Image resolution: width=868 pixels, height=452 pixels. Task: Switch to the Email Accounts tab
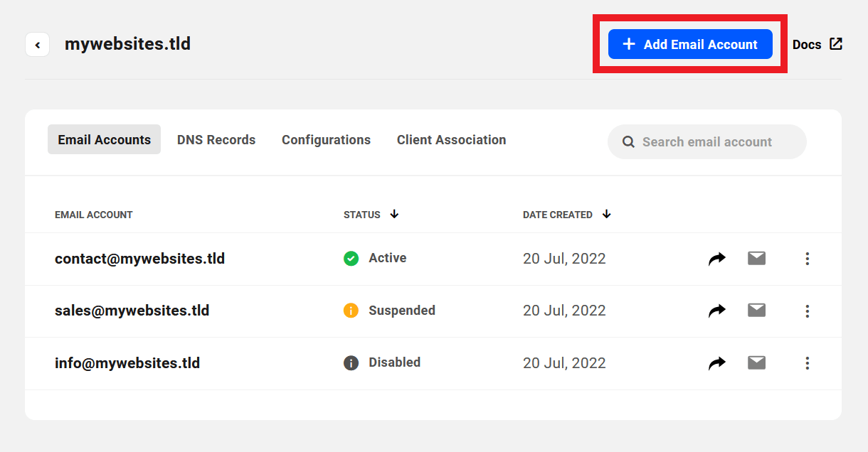pyautogui.click(x=105, y=140)
